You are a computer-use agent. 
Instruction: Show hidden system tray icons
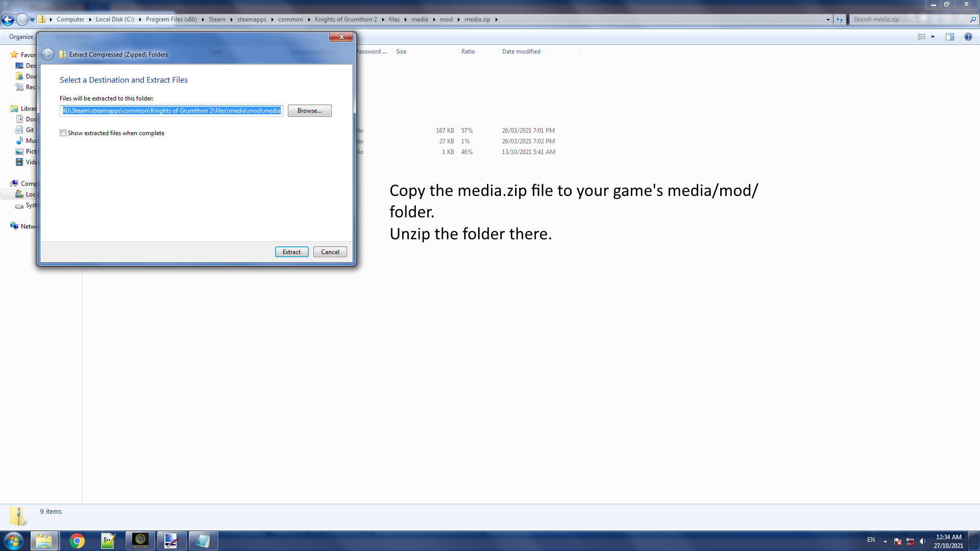click(885, 541)
